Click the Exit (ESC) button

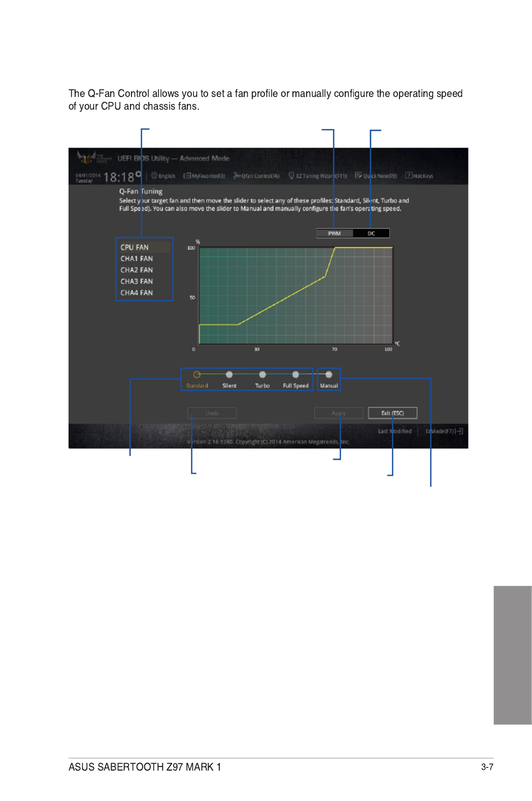[392, 413]
